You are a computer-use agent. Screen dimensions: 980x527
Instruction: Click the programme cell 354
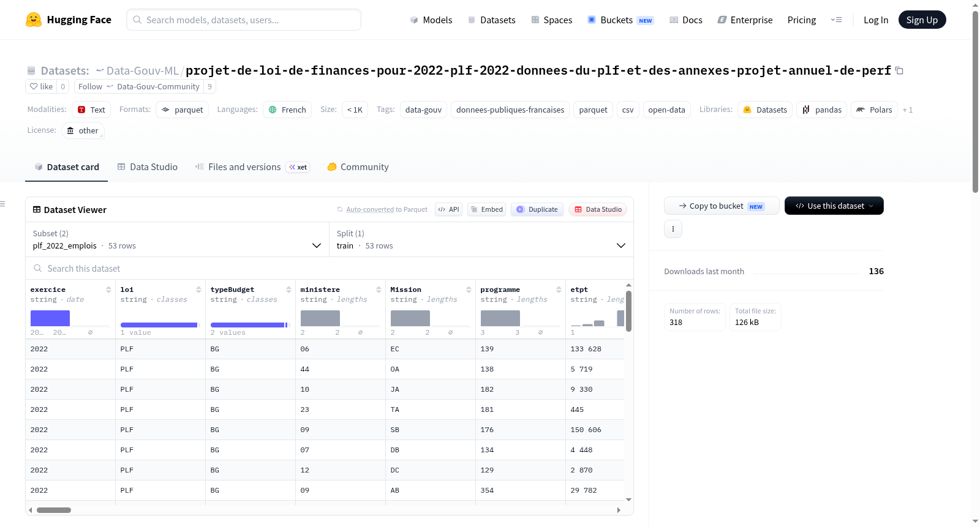[x=521, y=490]
